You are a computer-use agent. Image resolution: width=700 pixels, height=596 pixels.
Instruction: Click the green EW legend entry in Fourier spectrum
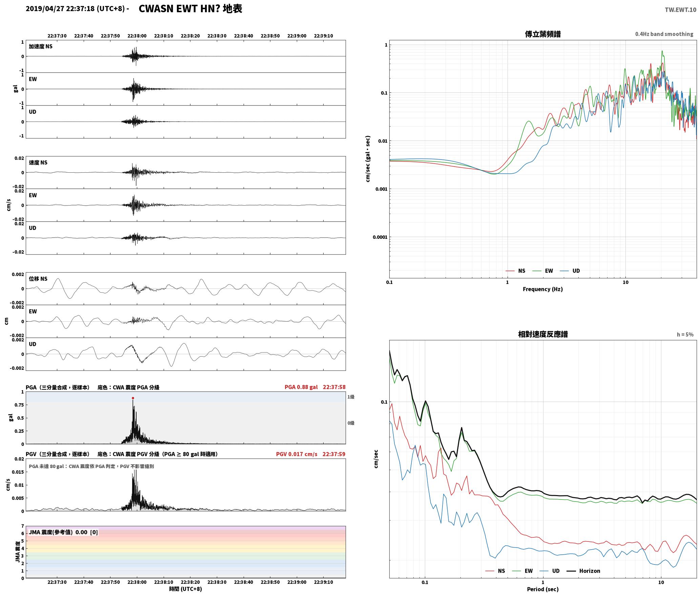[x=543, y=271]
